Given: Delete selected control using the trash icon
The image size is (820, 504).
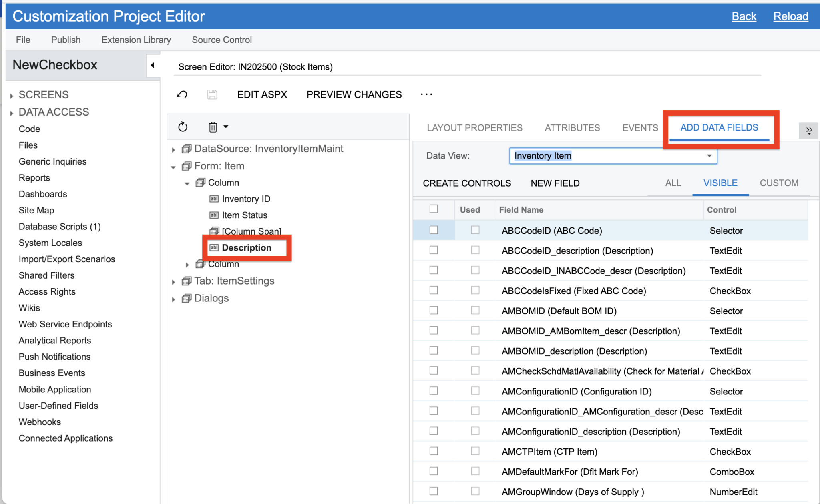Looking at the screenshot, I should (212, 127).
